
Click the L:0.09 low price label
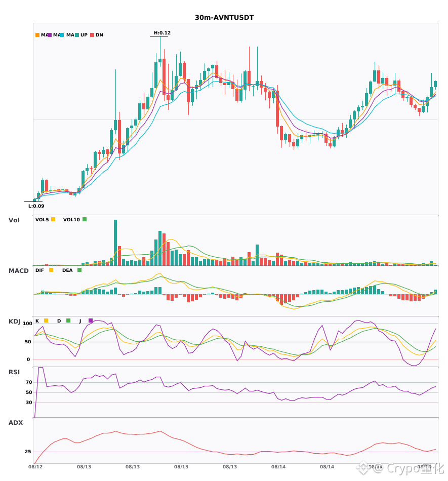(x=36, y=206)
